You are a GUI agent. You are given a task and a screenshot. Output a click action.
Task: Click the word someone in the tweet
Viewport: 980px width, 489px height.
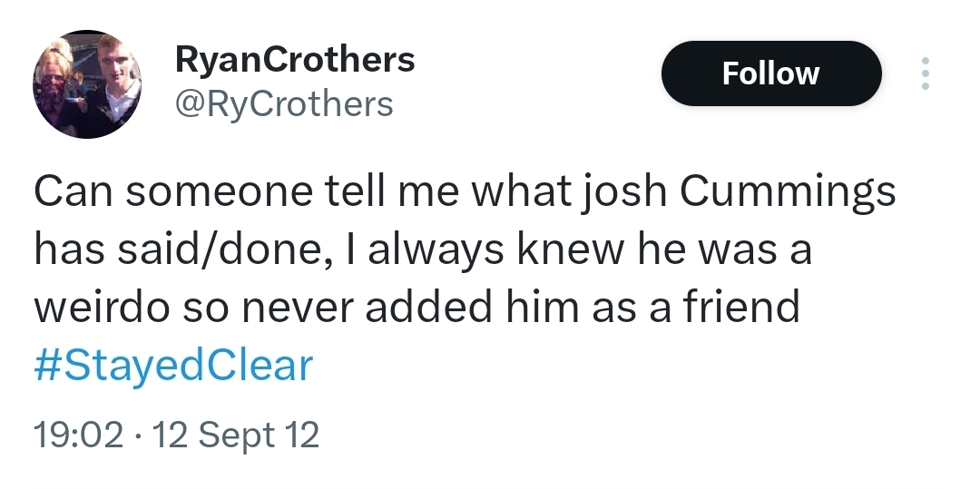[219, 193]
